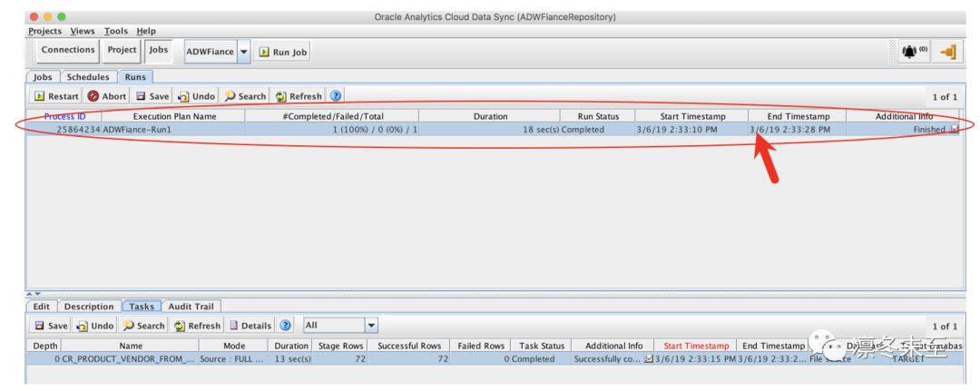Sort by #Completed/Failed/Total column header
This screenshot has height=391, width=980.
332,116
